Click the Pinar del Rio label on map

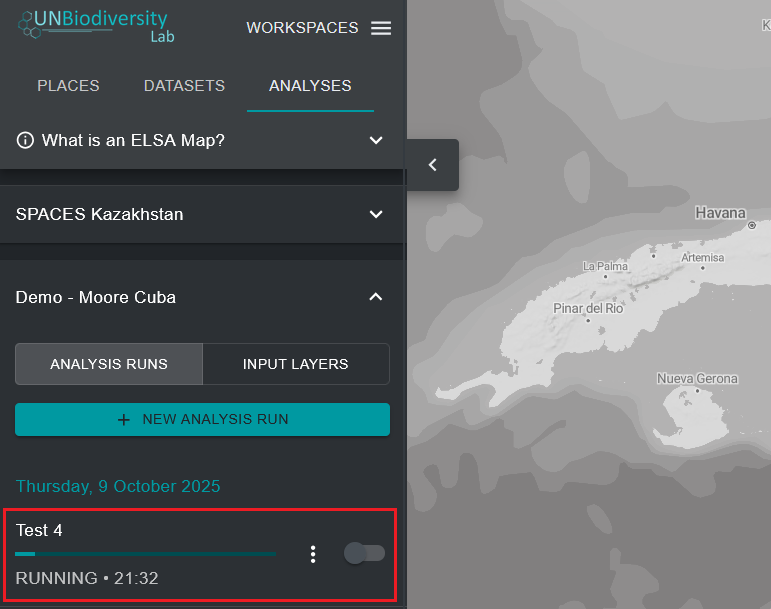point(590,308)
